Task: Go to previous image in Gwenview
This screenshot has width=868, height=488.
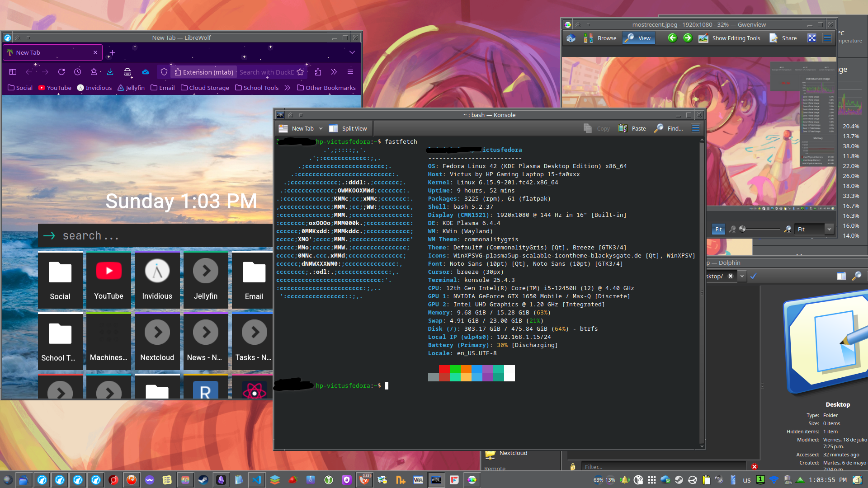Action: (x=672, y=38)
